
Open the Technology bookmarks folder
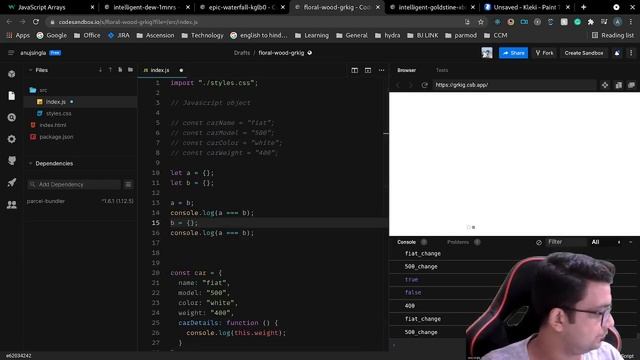click(x=202, y=36)
